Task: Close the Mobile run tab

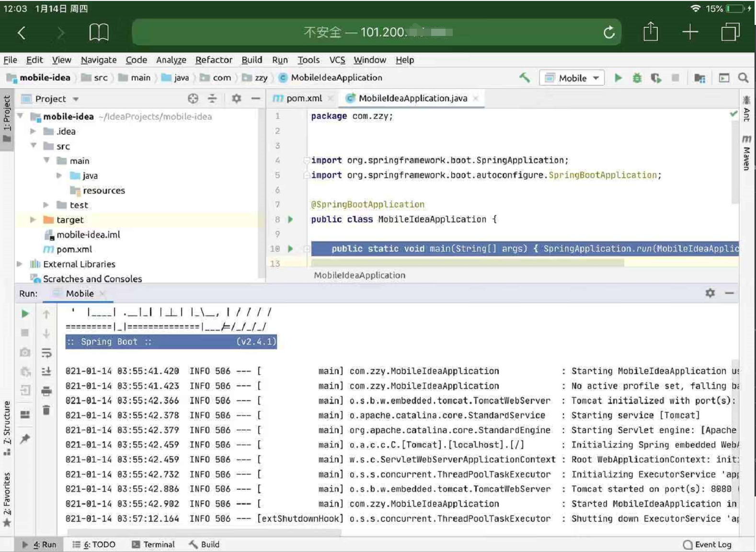Action: pos(102,293)
